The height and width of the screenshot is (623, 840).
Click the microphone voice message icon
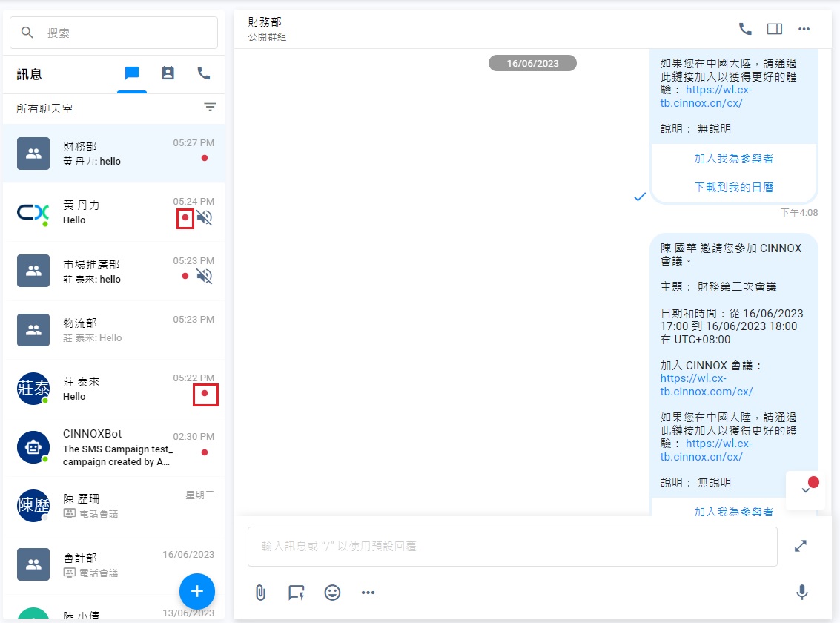point(802,593)
